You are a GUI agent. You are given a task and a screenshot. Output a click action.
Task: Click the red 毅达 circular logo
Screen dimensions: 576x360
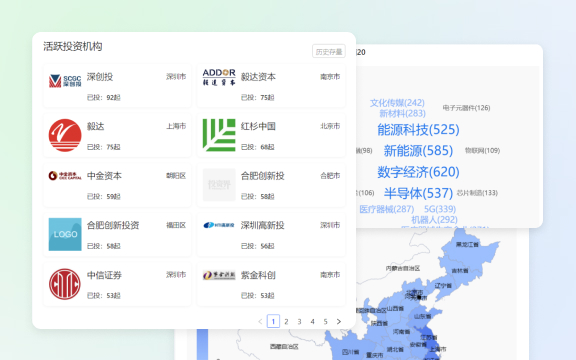65,135
